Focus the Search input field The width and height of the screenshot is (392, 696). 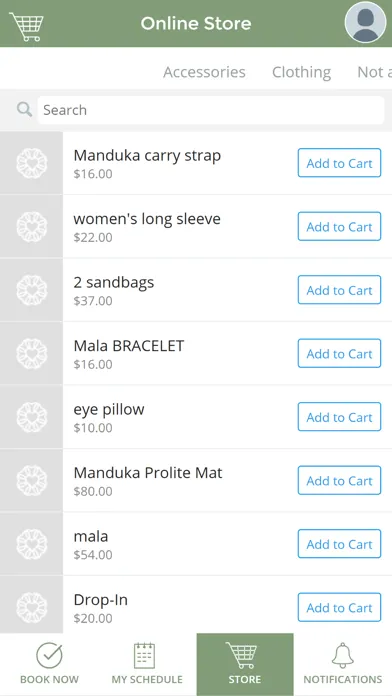(211, 110)
